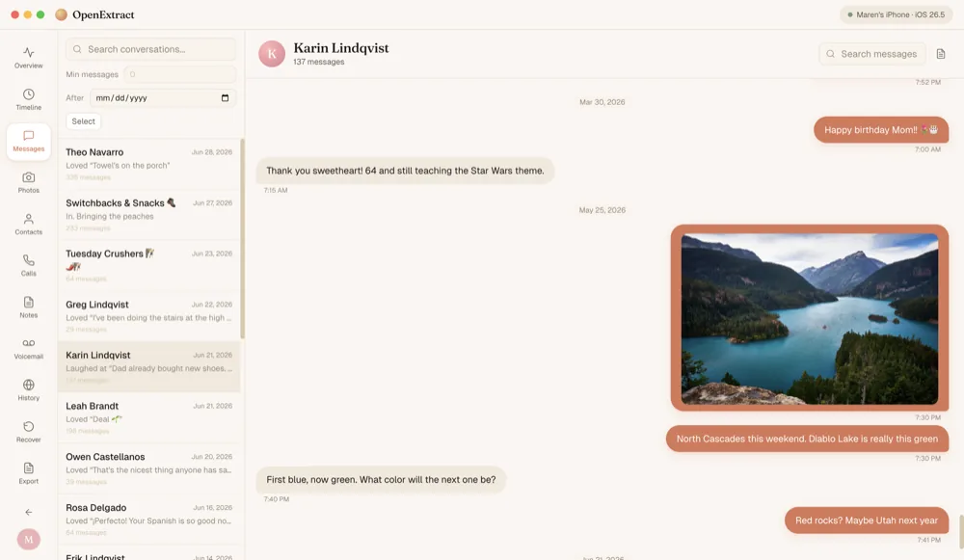Open the History section
This screenshot has width=964, height=560.
pos(28,390)
